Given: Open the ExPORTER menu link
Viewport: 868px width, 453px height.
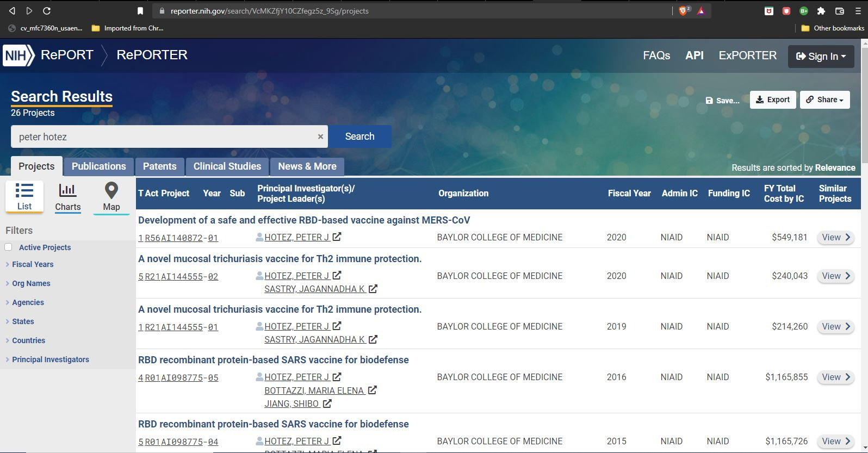Looking at the screenshot, I should (748, 55).
